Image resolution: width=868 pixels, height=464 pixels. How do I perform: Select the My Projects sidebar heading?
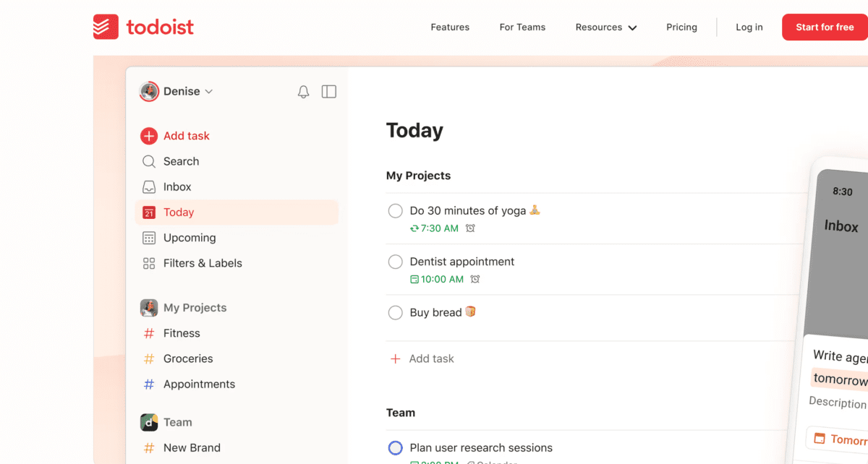coord(195,308)
